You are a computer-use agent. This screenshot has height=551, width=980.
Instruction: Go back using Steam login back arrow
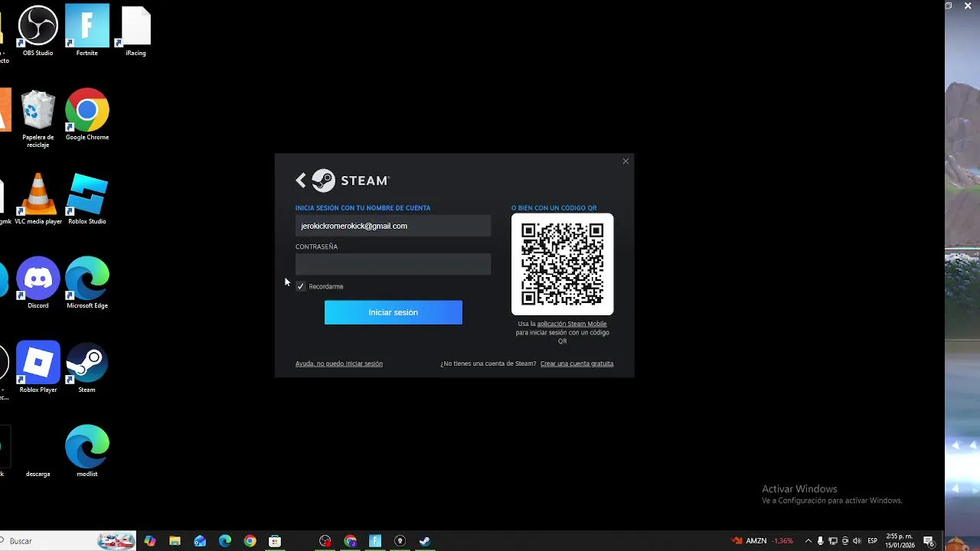pyautogui.click(x=301, y=181)
